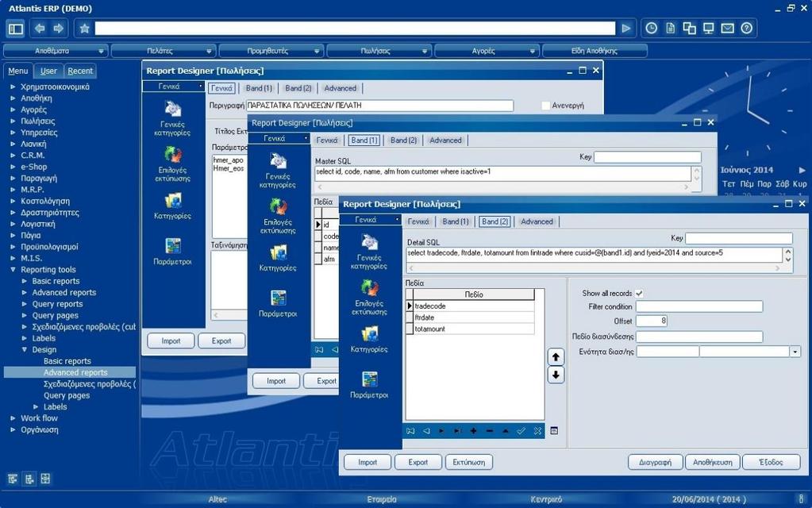Open Γενικές κατηγορίες in the middle Report Designer

[x=278, y=171]
